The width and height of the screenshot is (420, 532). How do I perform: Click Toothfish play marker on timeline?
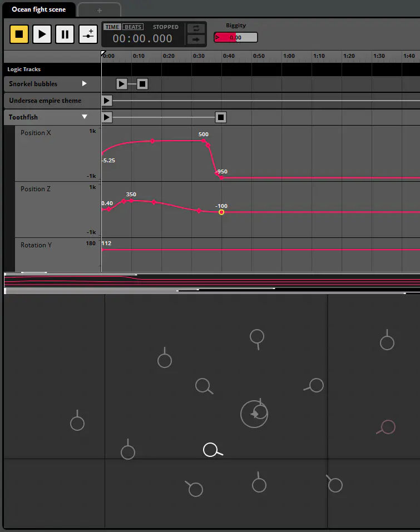click(x=107, y=117)
